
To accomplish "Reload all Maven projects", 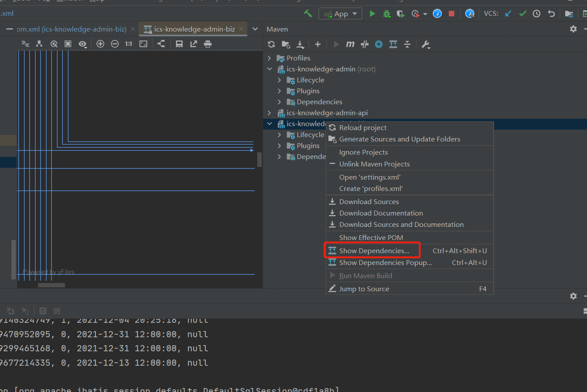I will pos(271,44).
